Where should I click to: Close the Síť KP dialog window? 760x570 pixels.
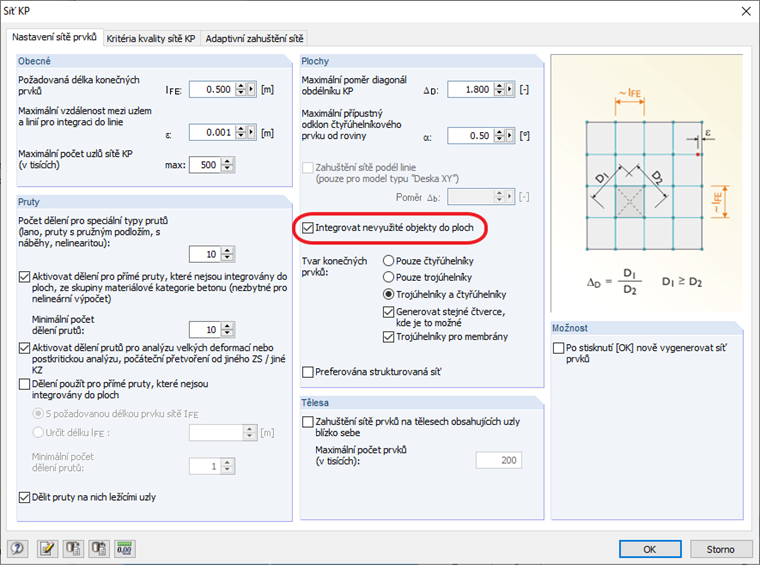coord(746,11)
